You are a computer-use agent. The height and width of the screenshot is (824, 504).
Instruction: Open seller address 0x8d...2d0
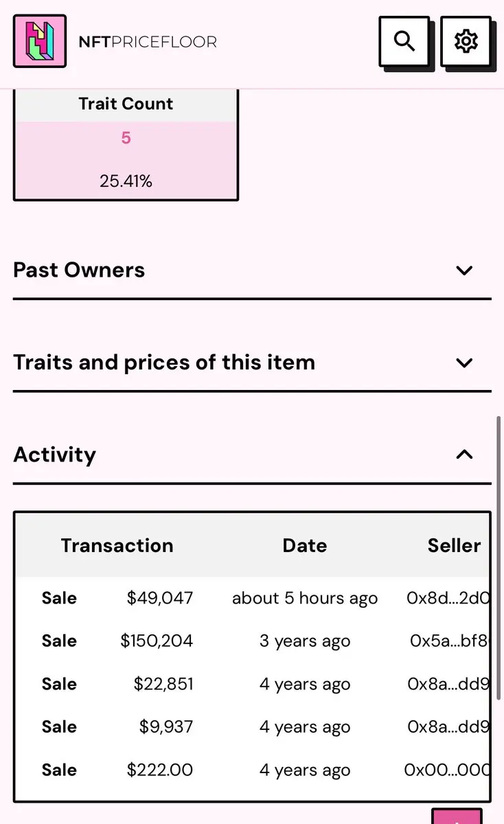tap(448, 598)
